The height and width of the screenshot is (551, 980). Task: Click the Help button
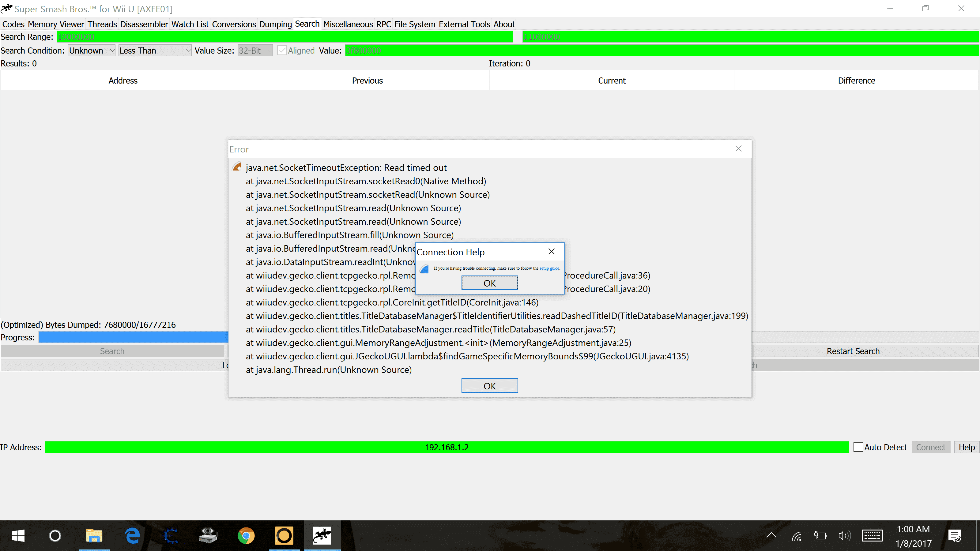pyautogui.click(x=966, y=447)
